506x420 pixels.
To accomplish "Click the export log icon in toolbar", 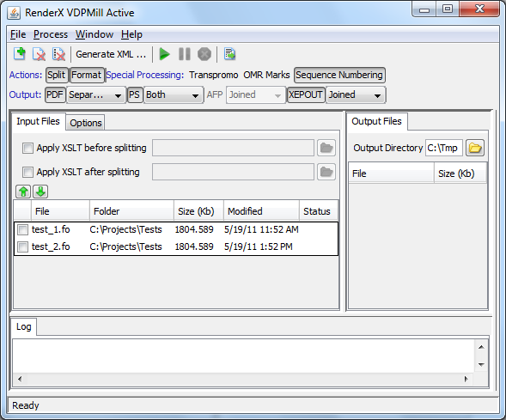I will click(229, 54).
